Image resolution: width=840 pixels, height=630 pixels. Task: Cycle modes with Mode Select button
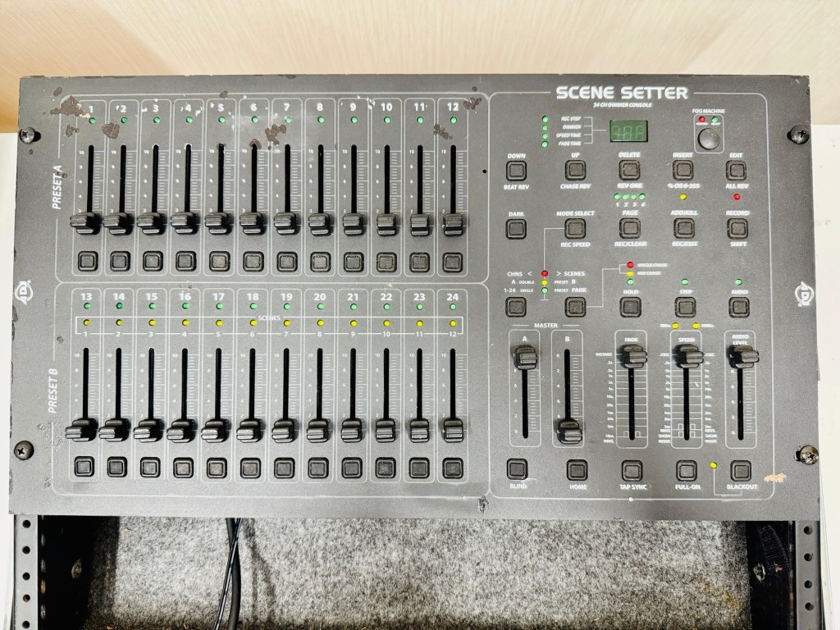[575, 228]
